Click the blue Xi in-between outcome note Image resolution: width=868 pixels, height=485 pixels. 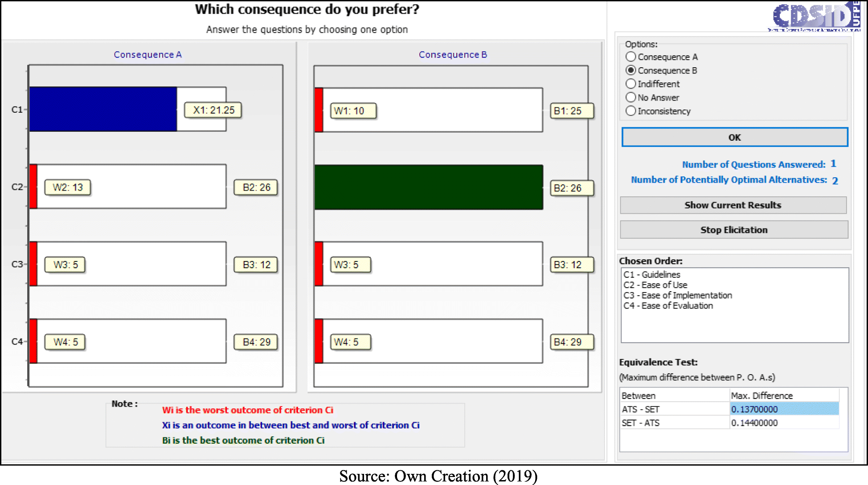pos(291,425)
